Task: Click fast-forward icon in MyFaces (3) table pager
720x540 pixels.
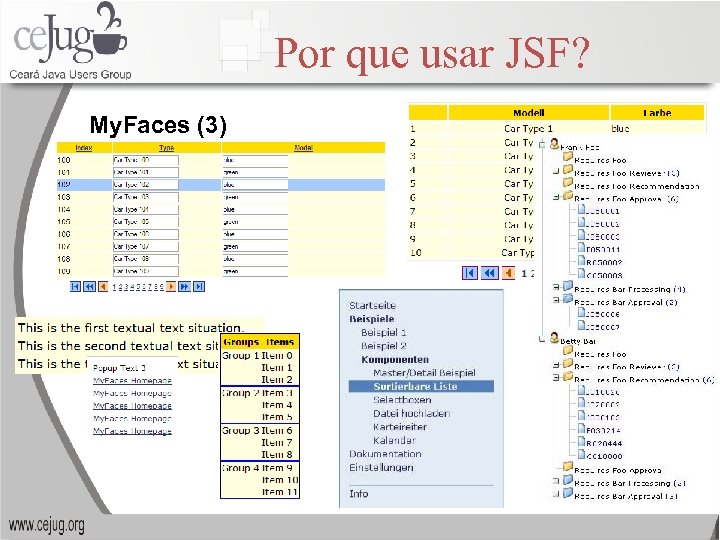Action: 185,287
